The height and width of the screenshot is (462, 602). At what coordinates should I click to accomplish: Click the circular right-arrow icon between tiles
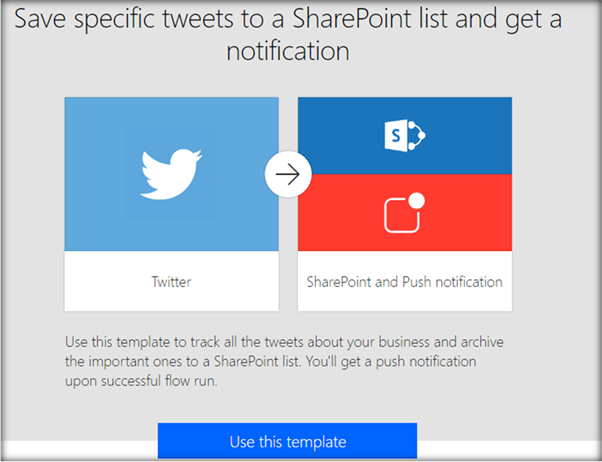pyautogui.click(x=288, y=174)
